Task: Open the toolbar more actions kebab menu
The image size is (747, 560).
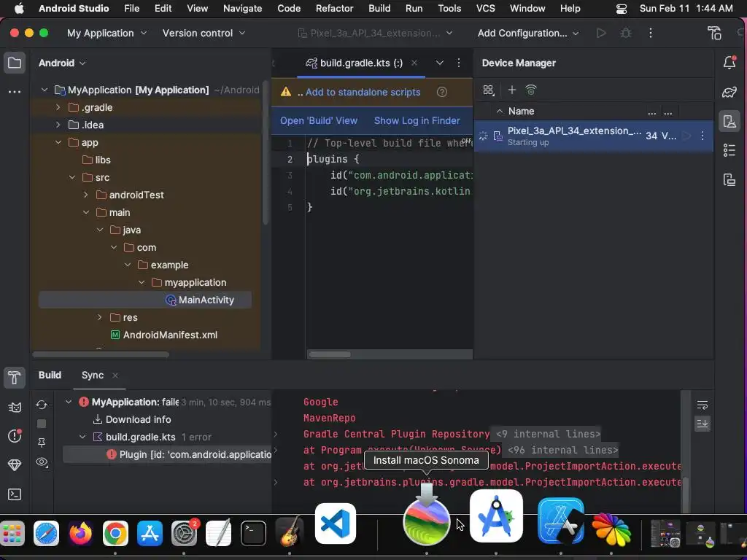Action: [x=651, y=33]
